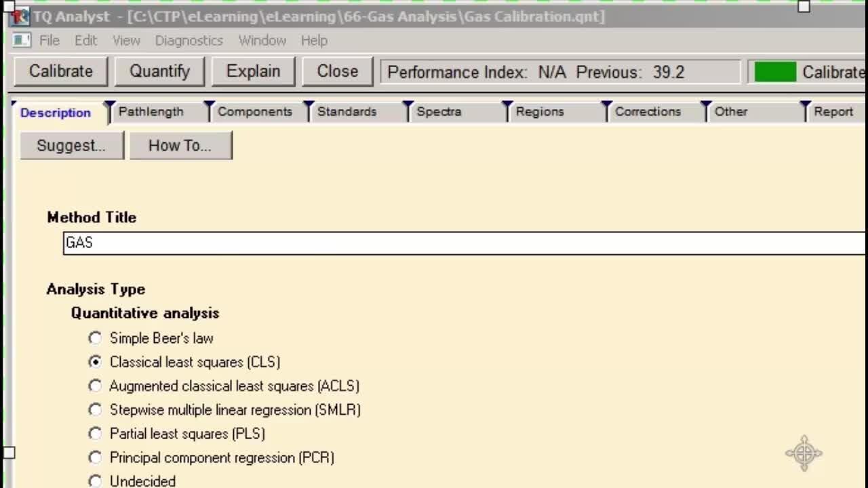Viewport: 868px width, 488px height.
Task: Open the Diagnostics menu
Action: tap(189, 41)
